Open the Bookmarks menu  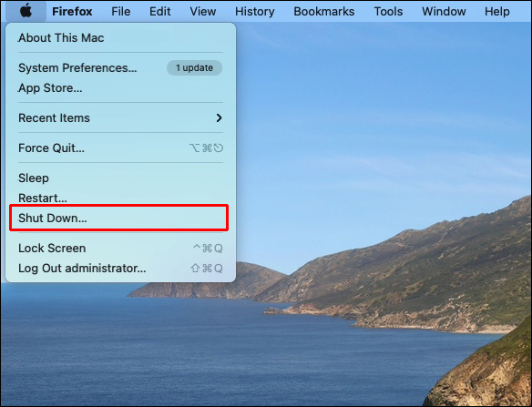(x=324, y=11)
